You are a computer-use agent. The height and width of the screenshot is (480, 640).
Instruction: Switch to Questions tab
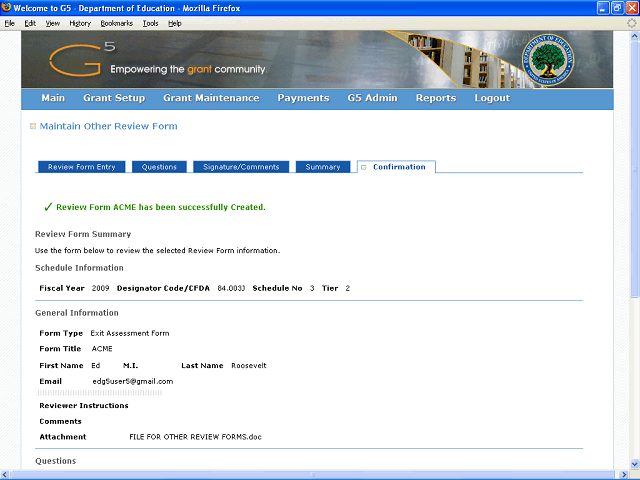[x=159, y=167]
